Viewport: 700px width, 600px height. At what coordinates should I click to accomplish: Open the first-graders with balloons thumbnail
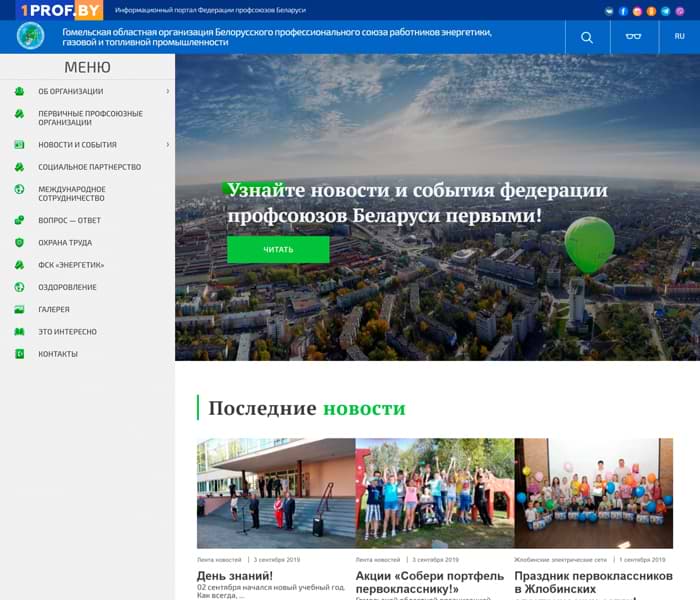594,493
